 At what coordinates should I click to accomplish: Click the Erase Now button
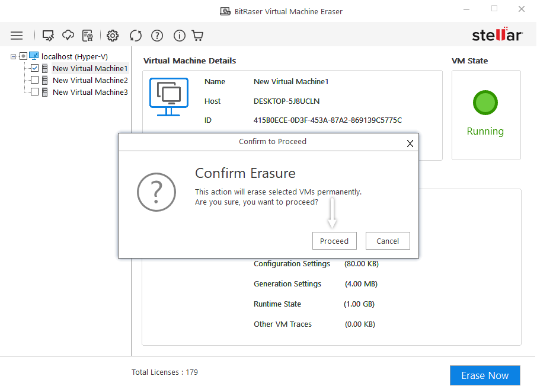tap(485, 375)
